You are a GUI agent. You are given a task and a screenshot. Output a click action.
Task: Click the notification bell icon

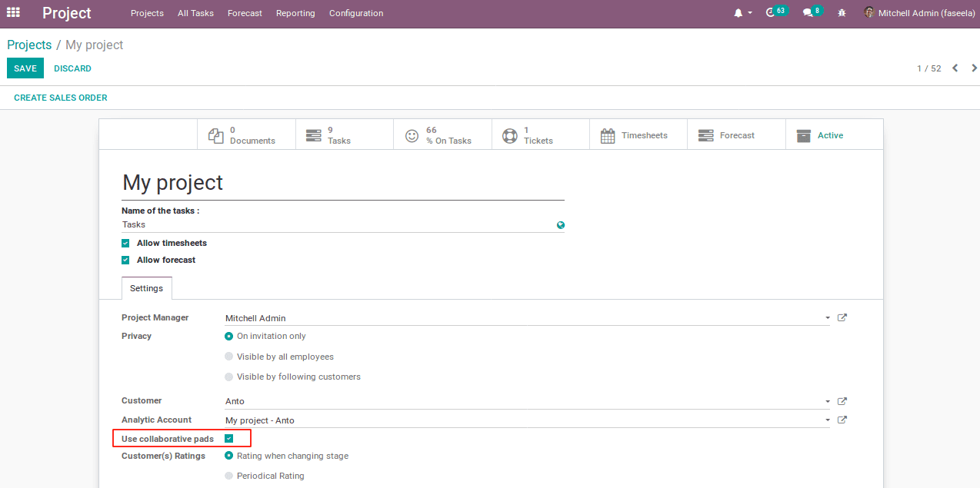tap(738, 13)
